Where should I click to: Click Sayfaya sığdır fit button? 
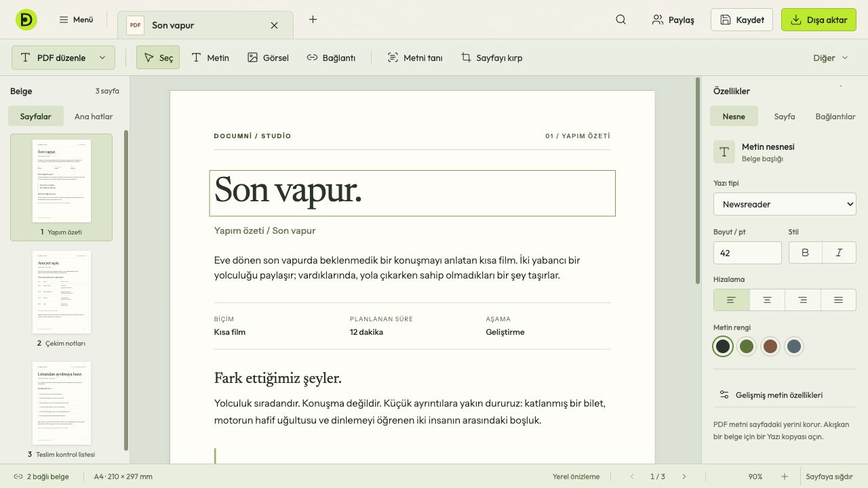pyautogui.click(x=829, y=476)
